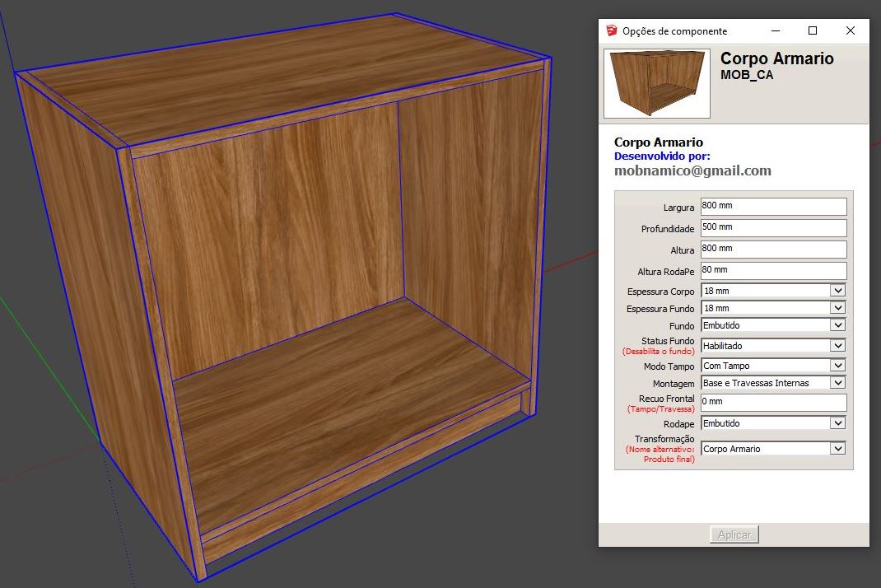Image resolution: width=881 pixels, height=588 pixels.
Task: Expand the Transformação dropdown
Action: [837, 449]
